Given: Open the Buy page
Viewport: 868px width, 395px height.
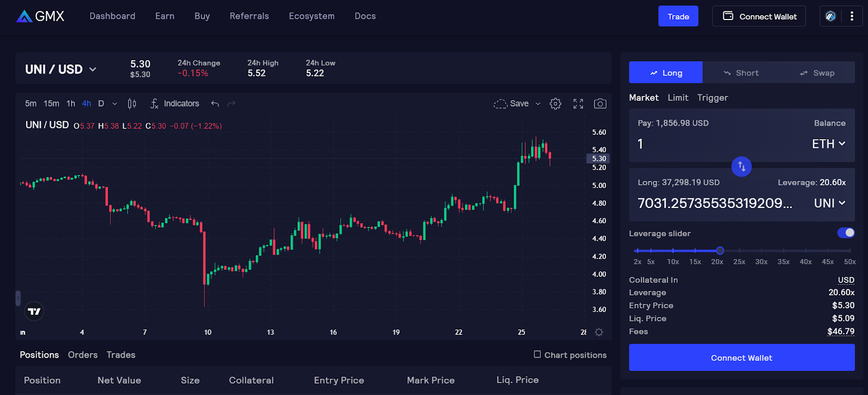Looking at the screenshot, I should coord(202,16).
